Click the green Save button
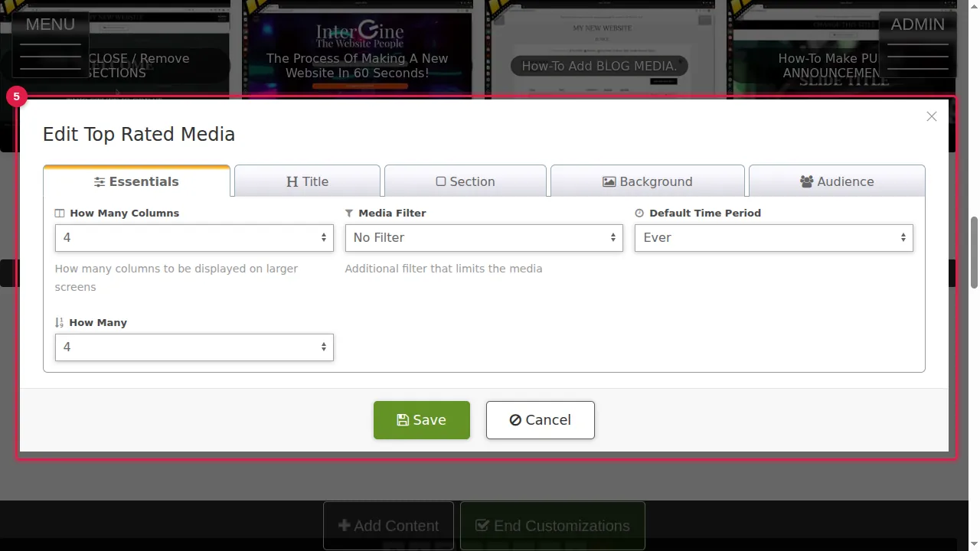The image size is (980, 551). point(422,420)
